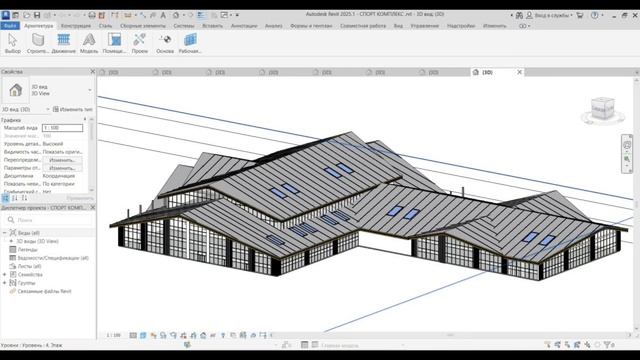640x360 pixels.
Task: Switch to the Совместная работа ribbon tab
Action: [x=363, y=26]
